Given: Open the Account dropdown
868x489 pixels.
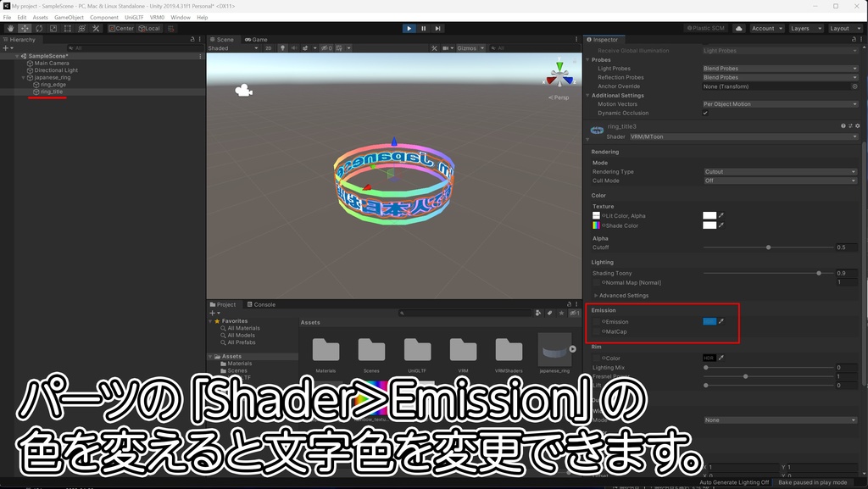Looking at the screenshot, I should point(766,28).
